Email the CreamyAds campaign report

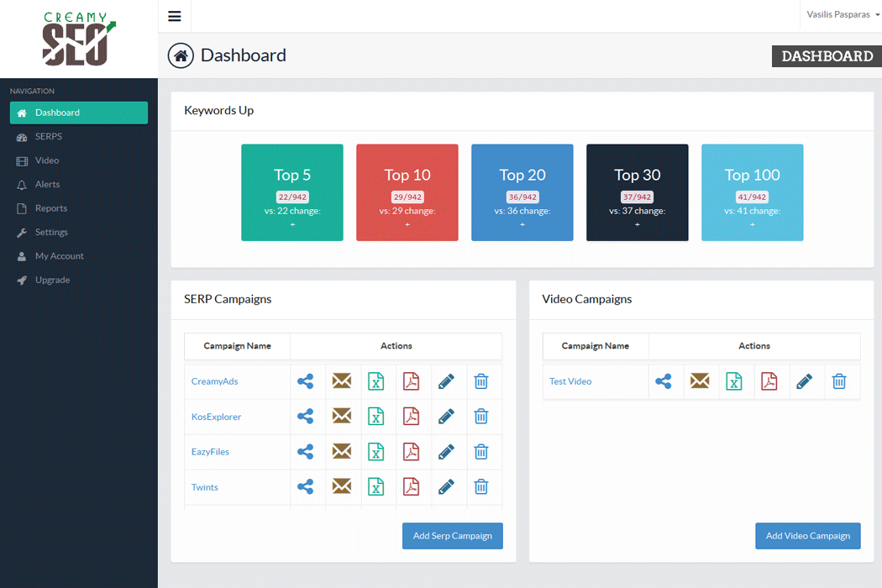[341, 381]
